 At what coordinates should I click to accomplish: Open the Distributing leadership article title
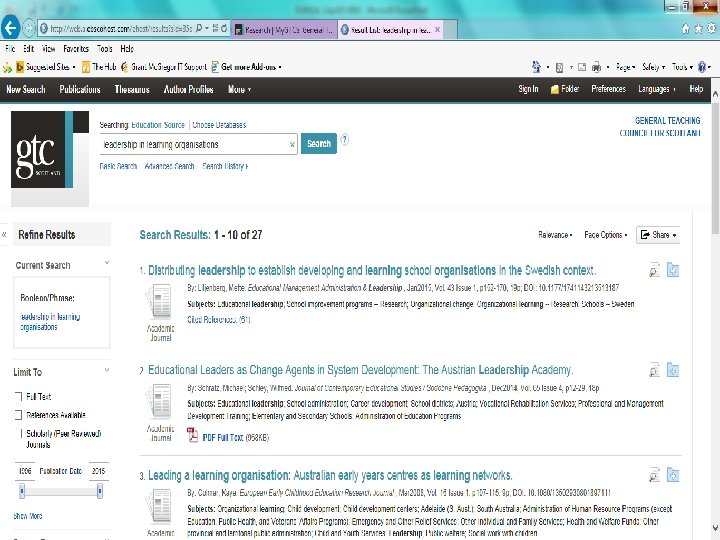click(371, 270)
